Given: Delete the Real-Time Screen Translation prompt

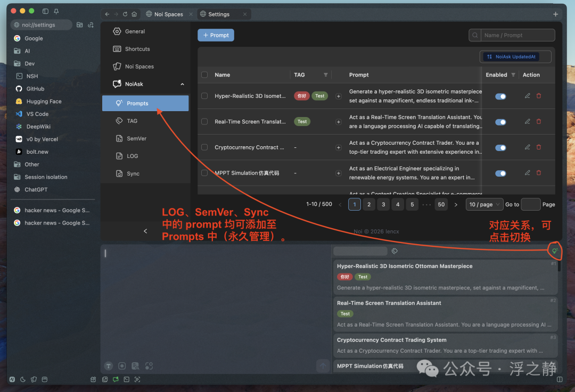Looking at the screenshot, I should click(539, 121).
